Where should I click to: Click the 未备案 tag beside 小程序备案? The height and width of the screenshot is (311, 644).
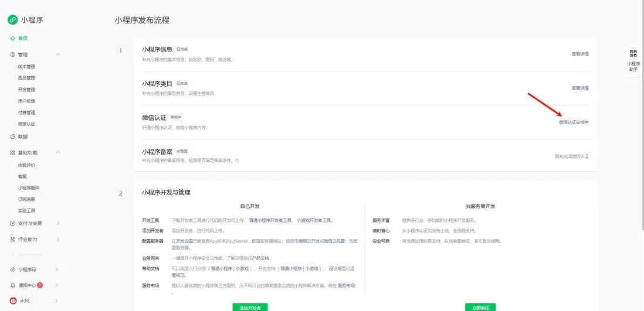182,151
